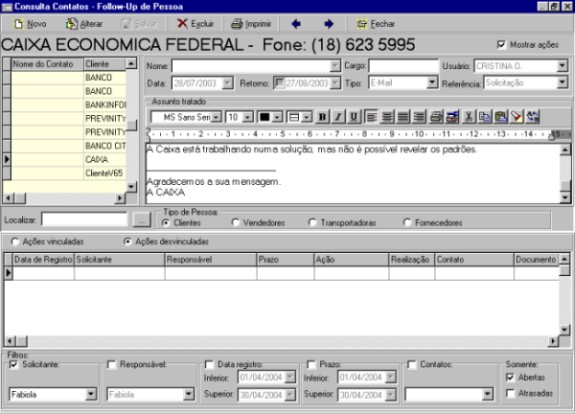Click contact list scroll down arrow

[131, 187]
